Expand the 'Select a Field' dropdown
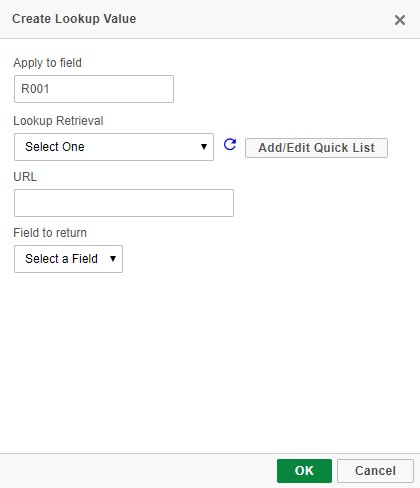This screenshot has height=488, width=420. tap(68, 259)
